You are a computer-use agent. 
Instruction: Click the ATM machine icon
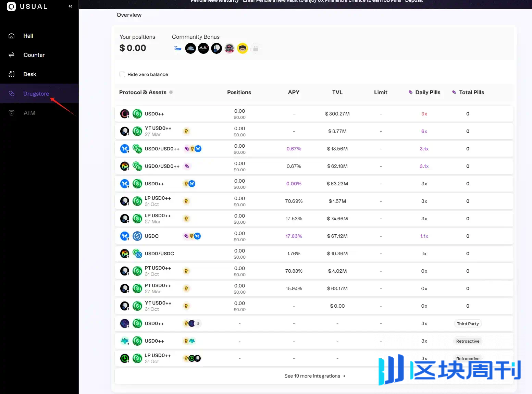coord(11,113)
